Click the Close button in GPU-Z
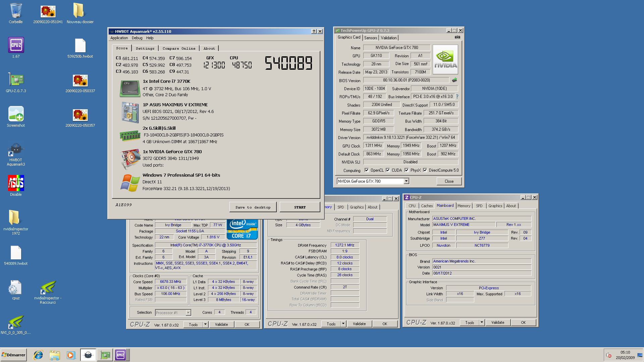The width and height of the screenshot is (644, 362). pyautogui.click(x=449, y=181)
